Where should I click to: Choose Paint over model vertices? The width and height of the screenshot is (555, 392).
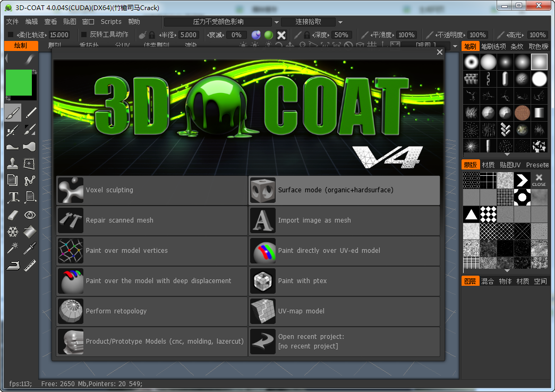[x=152, y=251]
